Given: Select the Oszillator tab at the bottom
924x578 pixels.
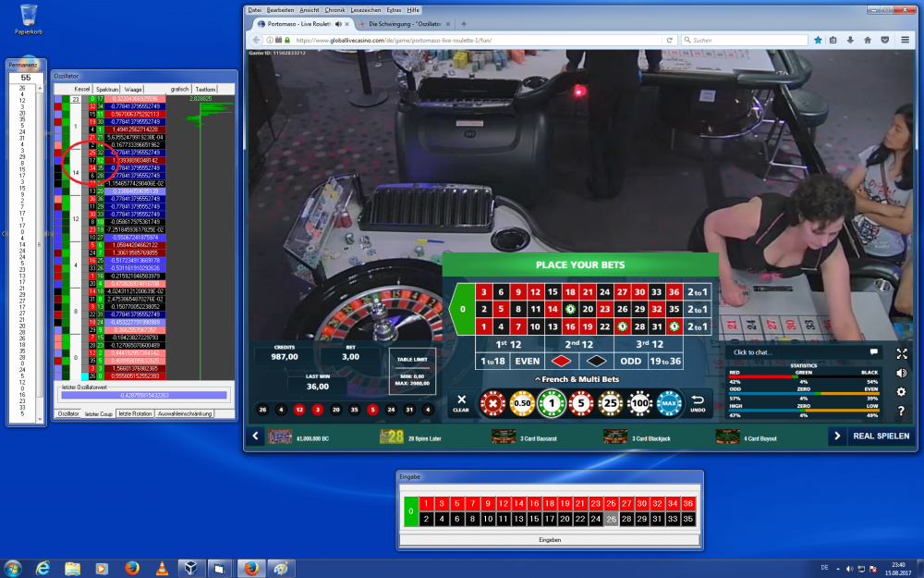Looking at the screenshot, I should [68, 413].
